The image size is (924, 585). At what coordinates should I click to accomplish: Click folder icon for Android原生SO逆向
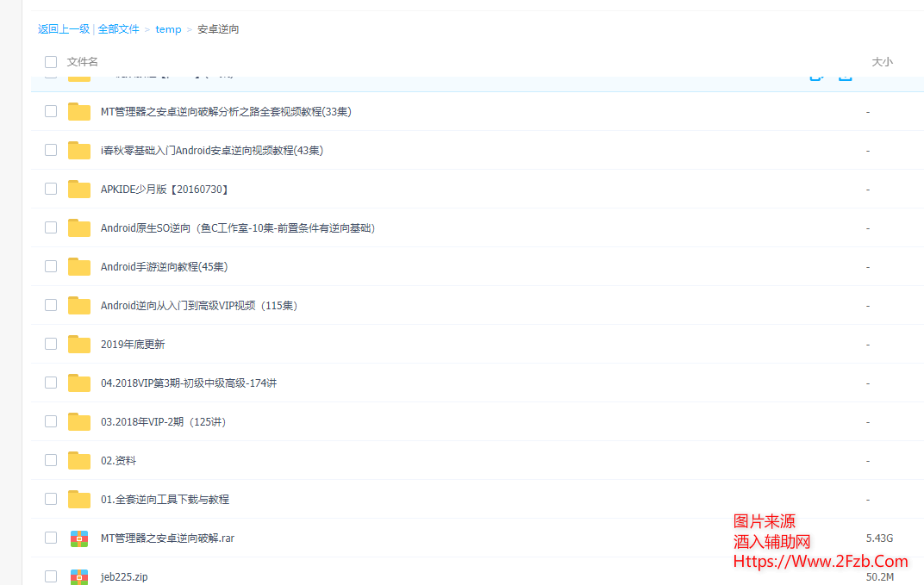pos(79,227)
